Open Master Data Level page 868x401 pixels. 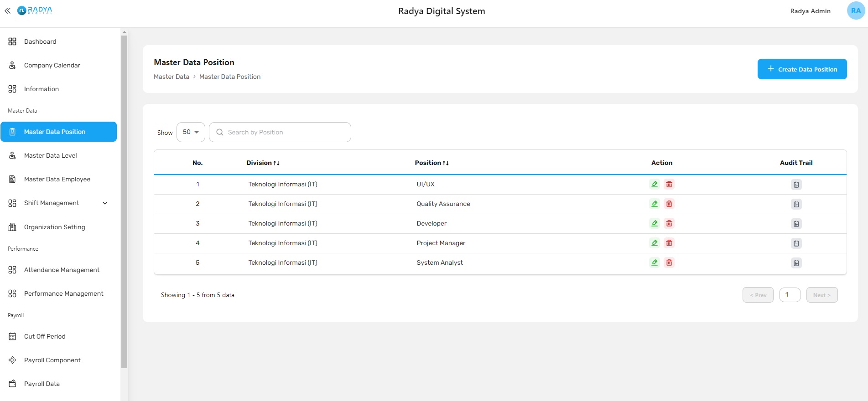pyautogui.click(x=58, y=155)
